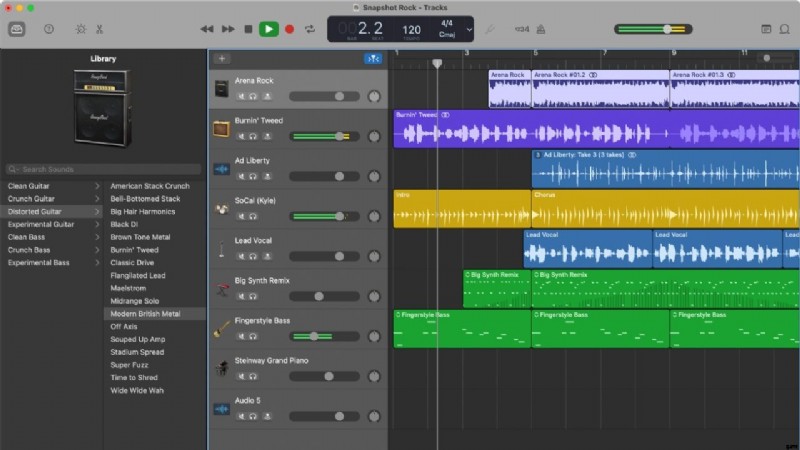Click the Rewind transport button
Viewport: 800px width, 450px height.
[x=207, y=30]
